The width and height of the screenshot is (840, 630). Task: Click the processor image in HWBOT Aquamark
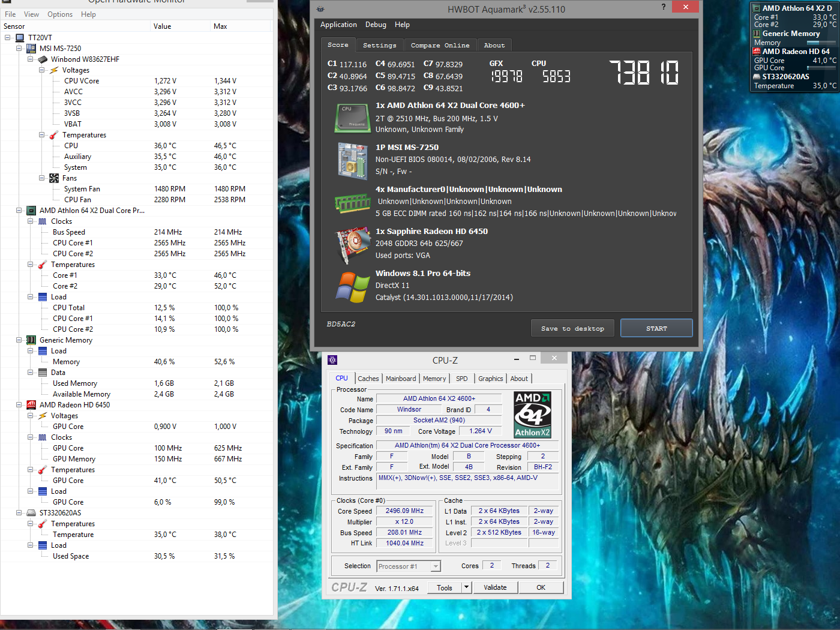(x=353, y=118)
